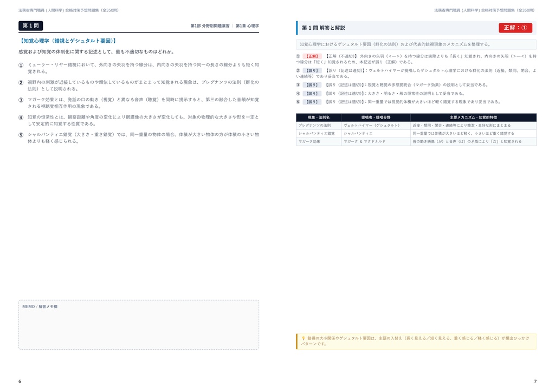555x392 pixels.
Task: Click the '【誤り】' badge in explanation ④
Action: tap(312, 94)
